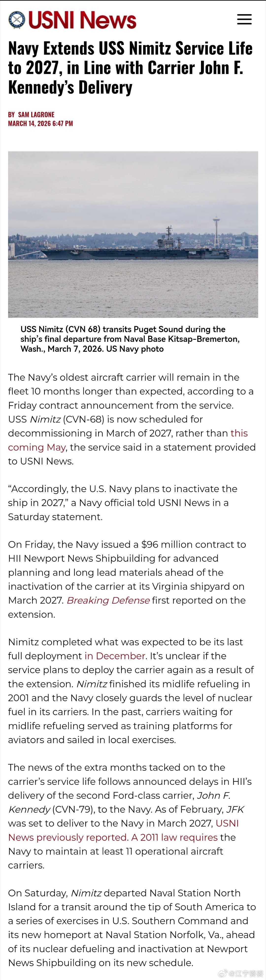Open the article headline link
This screenshot has width=266, height=980.
click(130, 68)
